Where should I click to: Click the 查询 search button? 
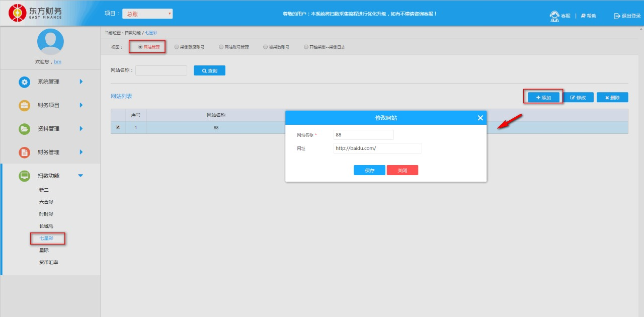click(209, 71)
